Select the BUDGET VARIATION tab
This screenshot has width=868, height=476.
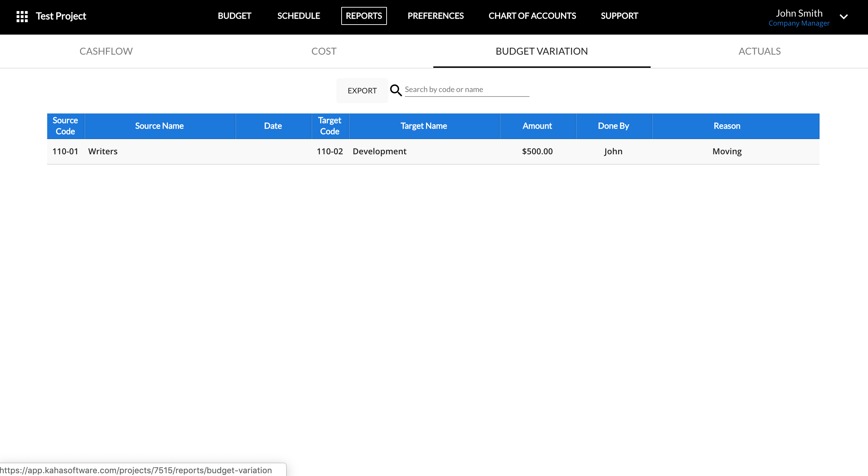542,51
